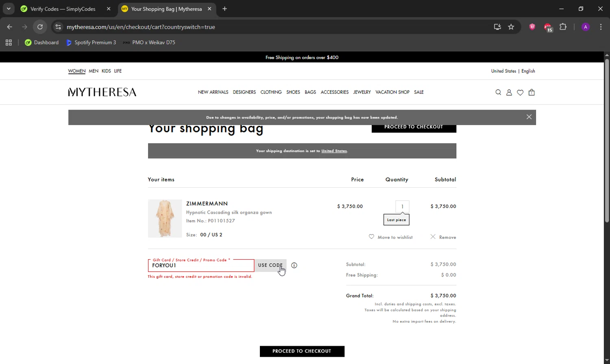Open the SALE menu

pyautogui.click(x=419, y=92)
